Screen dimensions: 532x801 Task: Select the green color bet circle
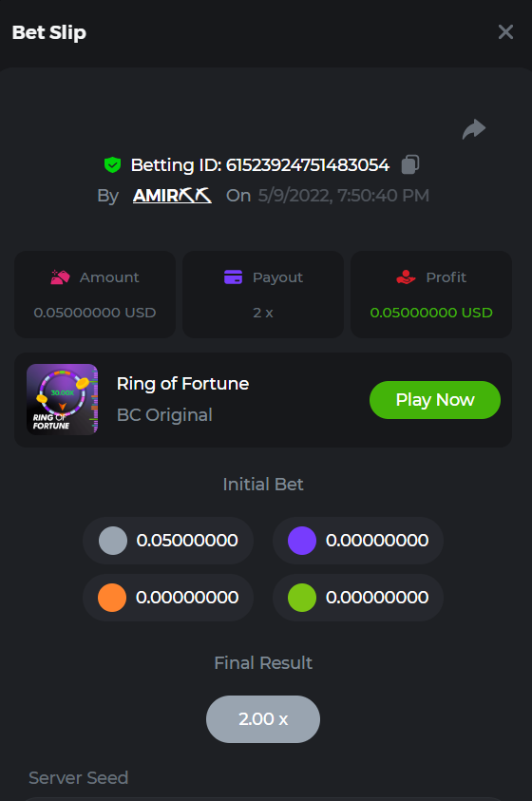(x=302, y=597)
